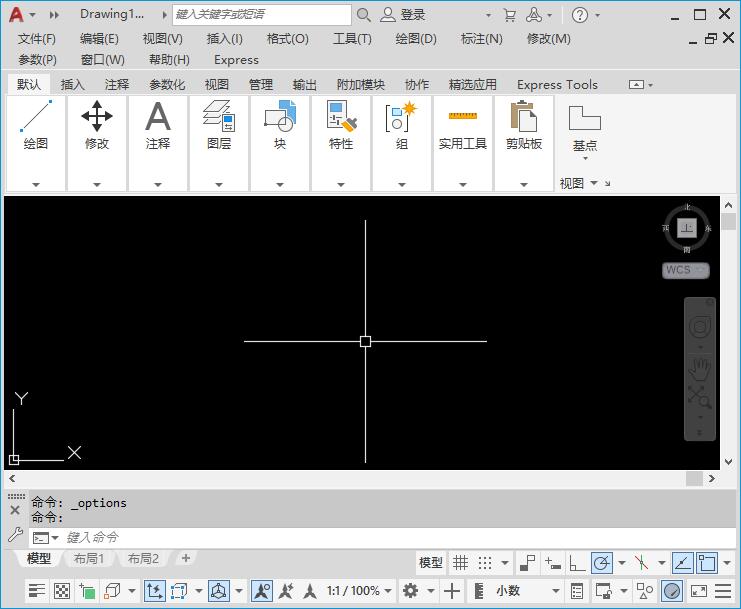
Task: Click 登录 sign-in button
Action: tap(403, 15)
